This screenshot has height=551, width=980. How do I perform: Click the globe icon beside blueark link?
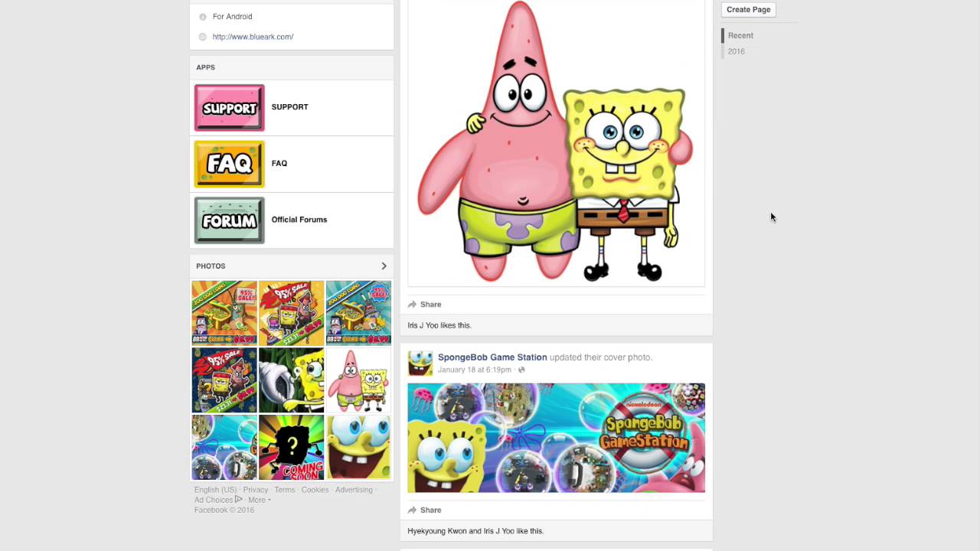(203, 37)
